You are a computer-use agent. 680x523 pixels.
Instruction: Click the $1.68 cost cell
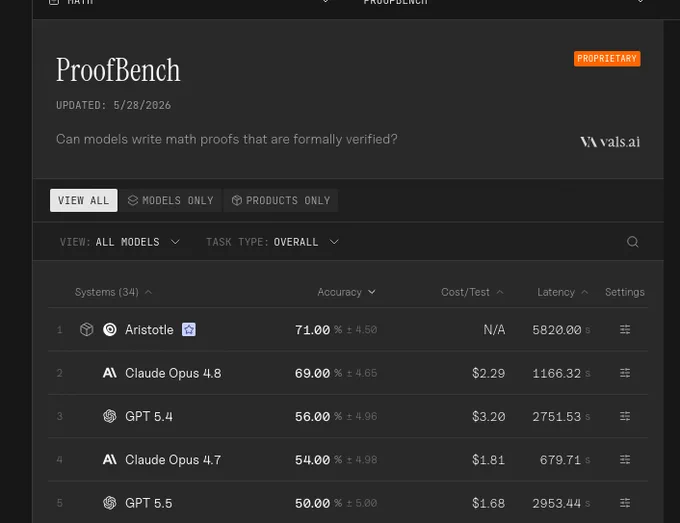point(489,503)
